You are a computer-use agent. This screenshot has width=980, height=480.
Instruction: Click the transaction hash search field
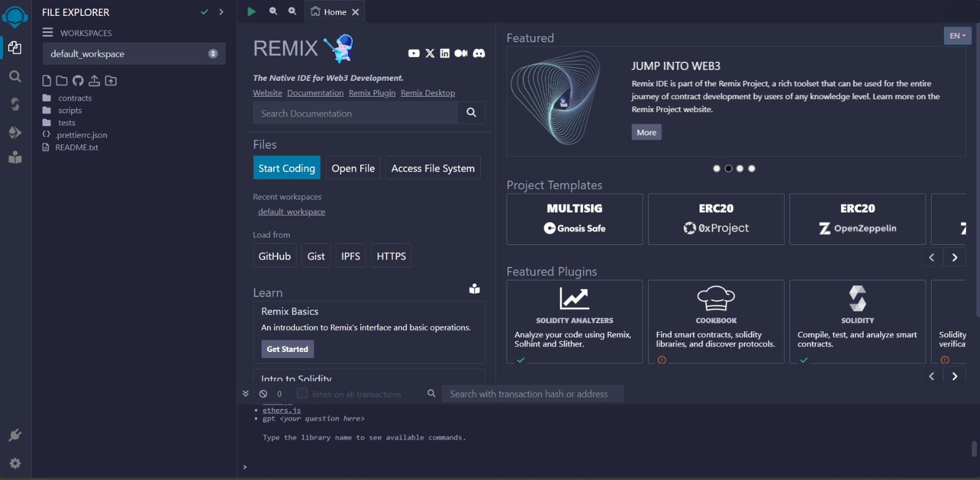point(533,394)
